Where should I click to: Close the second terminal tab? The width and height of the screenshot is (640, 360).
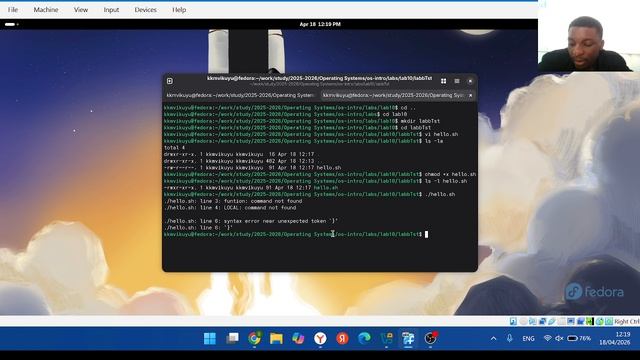click(x=471, y=95)
